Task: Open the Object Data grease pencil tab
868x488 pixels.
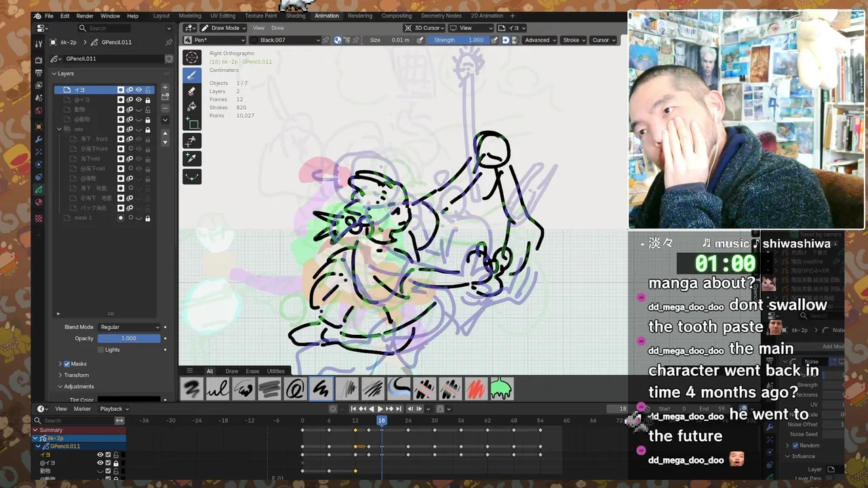Action: (x=39, y=190)
